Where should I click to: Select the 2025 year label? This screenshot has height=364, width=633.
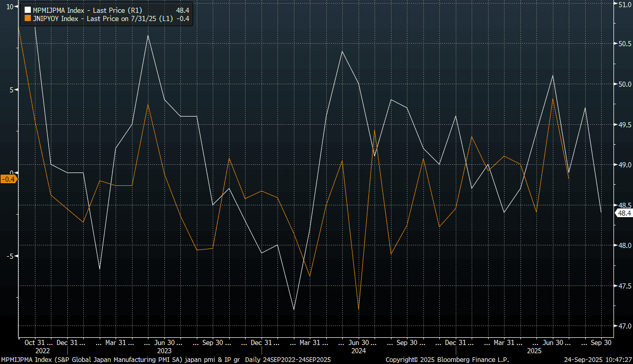coord(534,351)
